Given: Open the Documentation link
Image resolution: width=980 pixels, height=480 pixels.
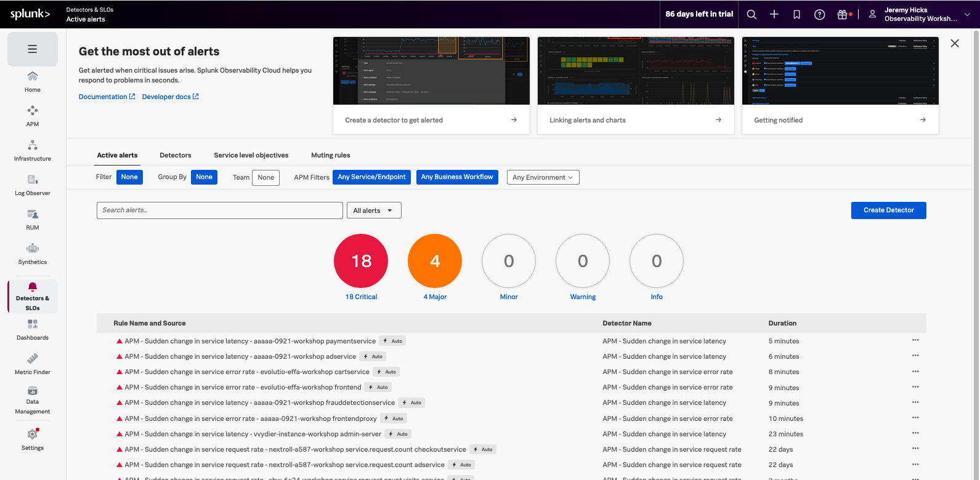Looking at the screenshot, I should pos(103,97).
